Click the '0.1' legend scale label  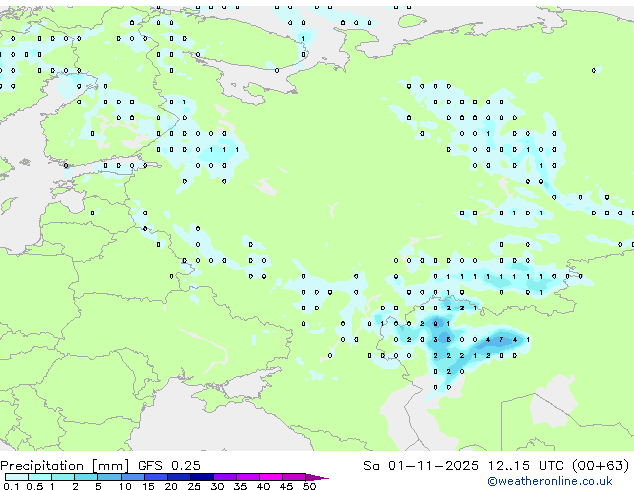pos(11,486)
